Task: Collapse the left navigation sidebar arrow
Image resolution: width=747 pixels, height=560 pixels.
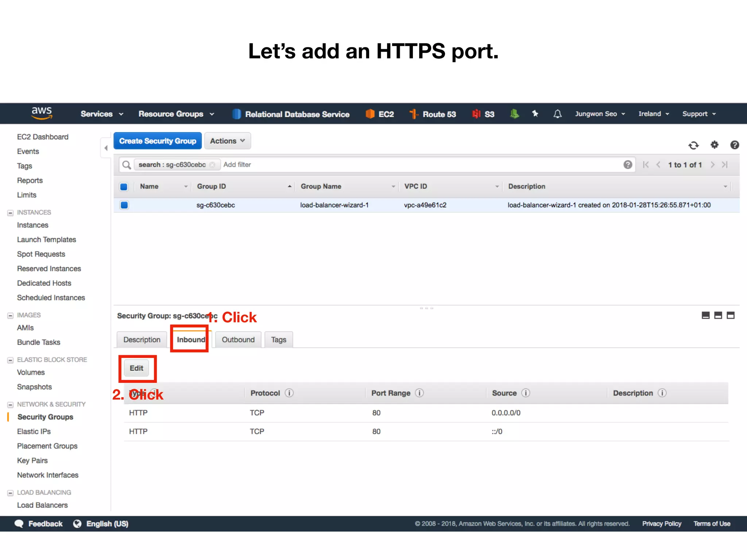Action: (x=106, y=148)
